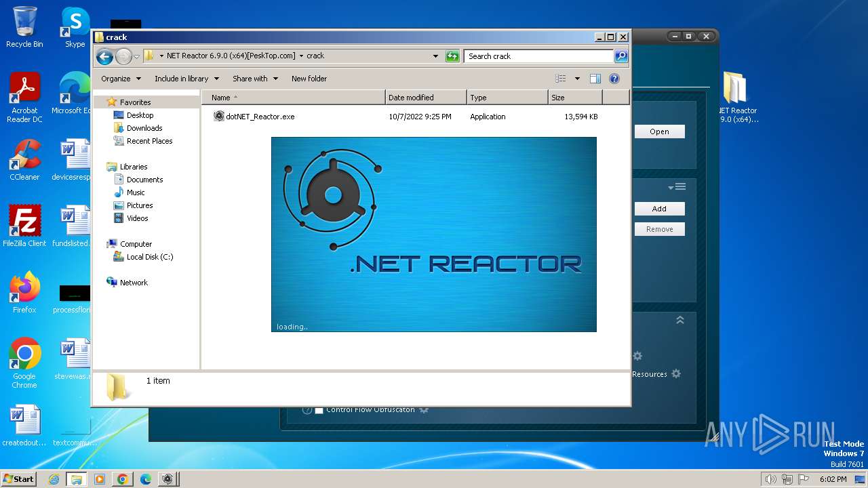Screen dimensions: 868x488
Task: Open Share with dropdown
Action: coord(255,79)
